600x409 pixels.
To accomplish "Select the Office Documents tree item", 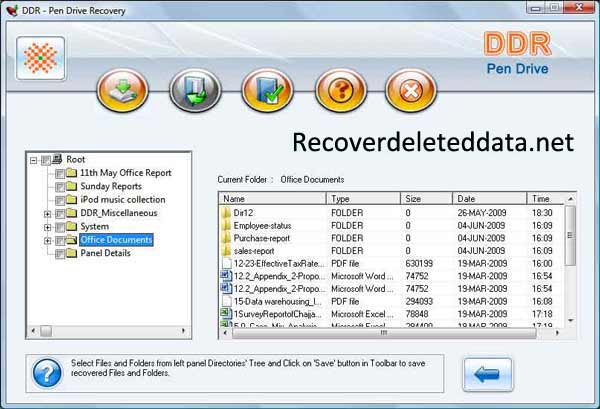I will 116,240.
